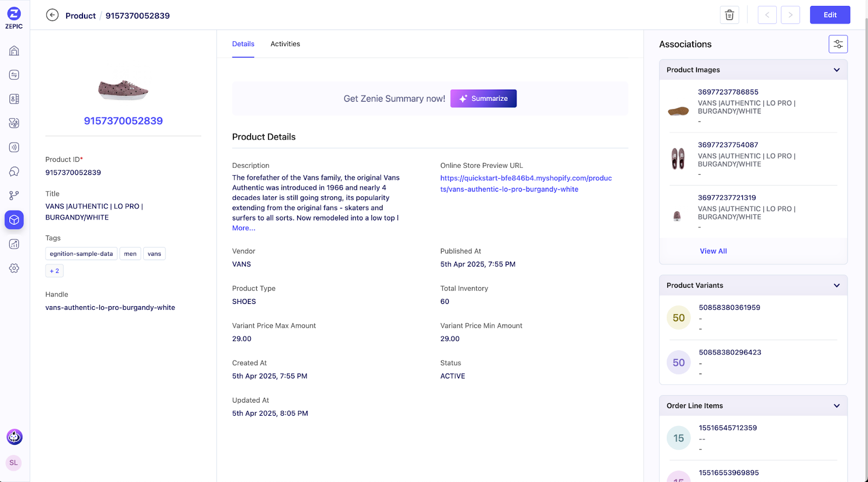This screenshot has width=868, height=482.
Task: Open the Home sidebar icon
Action: pos(14,51)
